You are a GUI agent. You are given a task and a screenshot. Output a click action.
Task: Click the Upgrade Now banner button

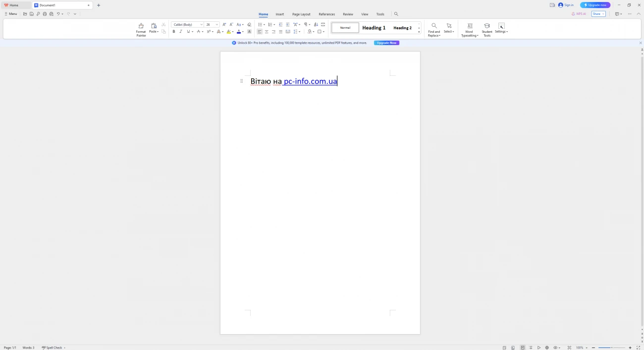pyautogui.click(x=386, y=43)
